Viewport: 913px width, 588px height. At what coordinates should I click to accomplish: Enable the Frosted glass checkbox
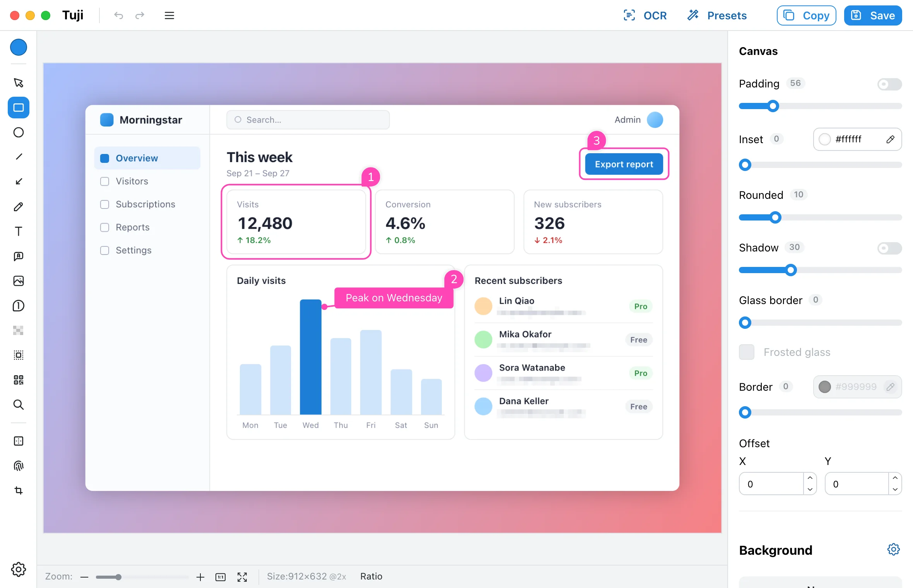746,352
